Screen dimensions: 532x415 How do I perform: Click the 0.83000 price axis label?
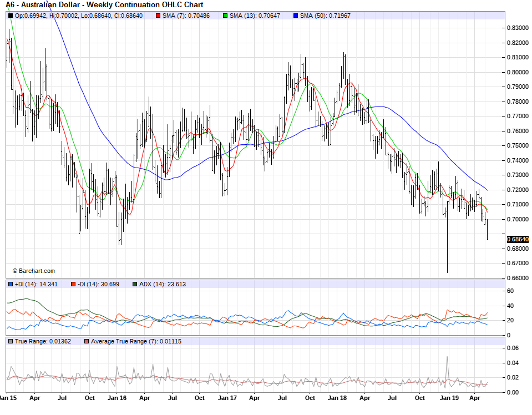[517, 28]
